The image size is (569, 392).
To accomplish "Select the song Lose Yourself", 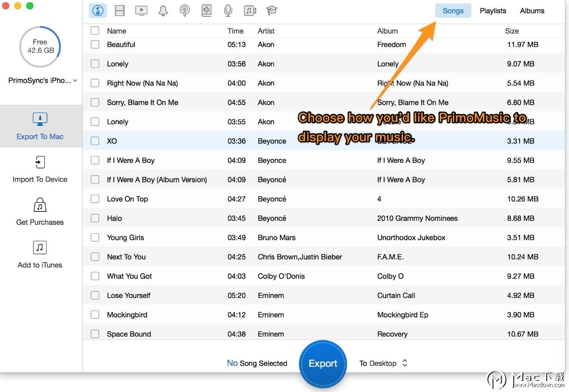I will [x=129, y=295].
